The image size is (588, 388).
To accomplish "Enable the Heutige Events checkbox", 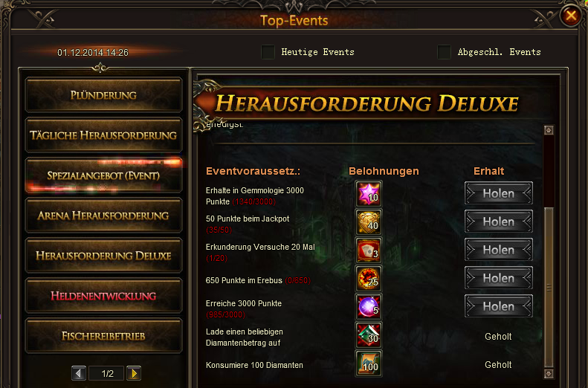I will point(268,52).
